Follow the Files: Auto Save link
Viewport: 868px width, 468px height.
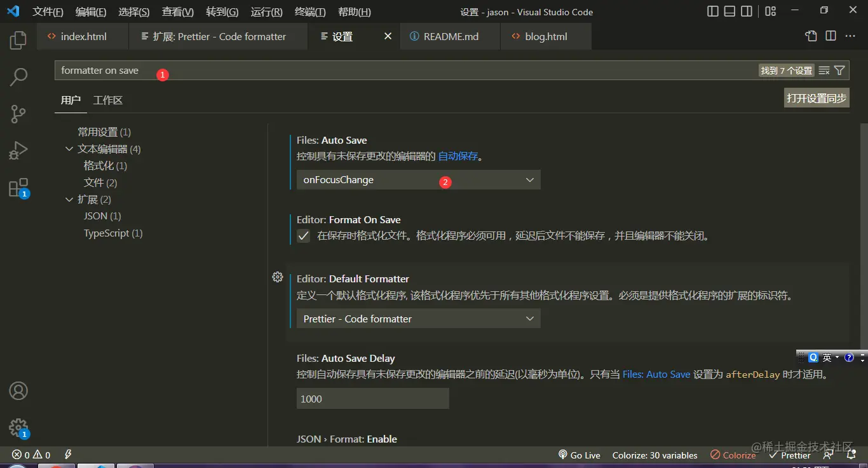[x=656, y=375]
